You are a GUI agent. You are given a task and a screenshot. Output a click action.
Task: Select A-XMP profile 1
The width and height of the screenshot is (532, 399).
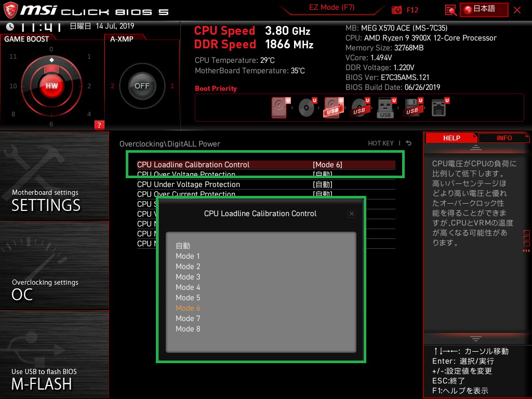(x=172, y=86)
